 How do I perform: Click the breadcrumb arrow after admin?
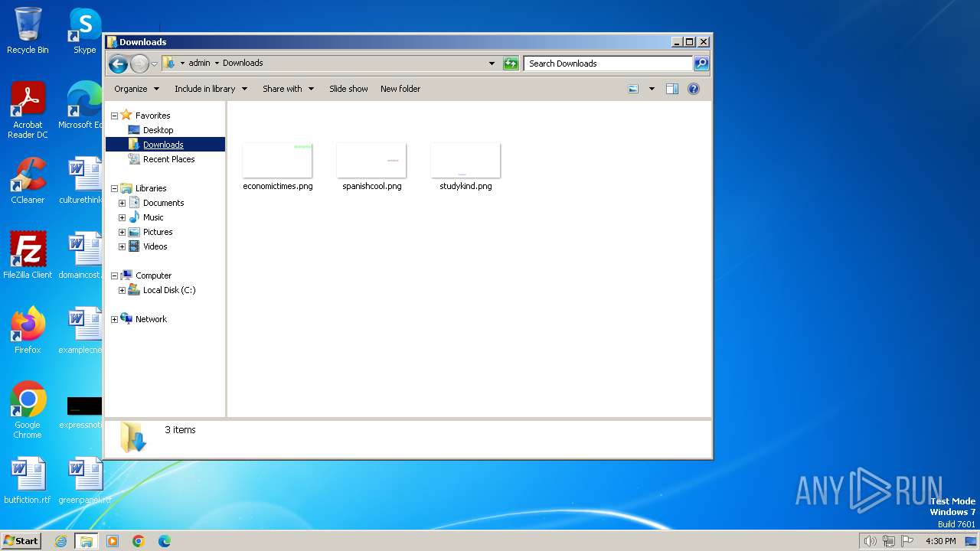coord(217,64)
